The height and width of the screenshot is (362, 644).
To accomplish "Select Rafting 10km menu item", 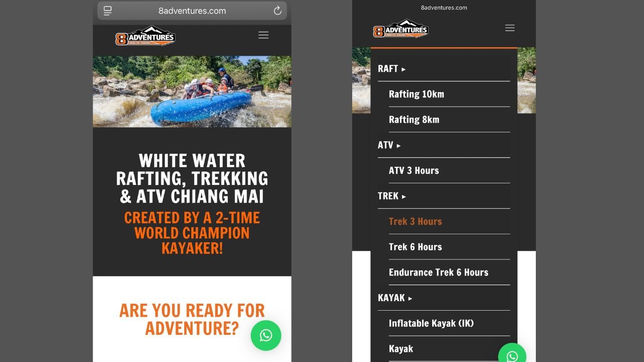I will click(x=417, y=94).
